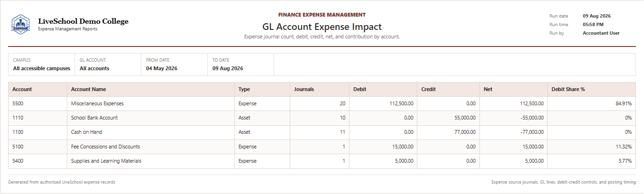
Task: Click the Run by value Accountant User
Action: click(601, 33)
